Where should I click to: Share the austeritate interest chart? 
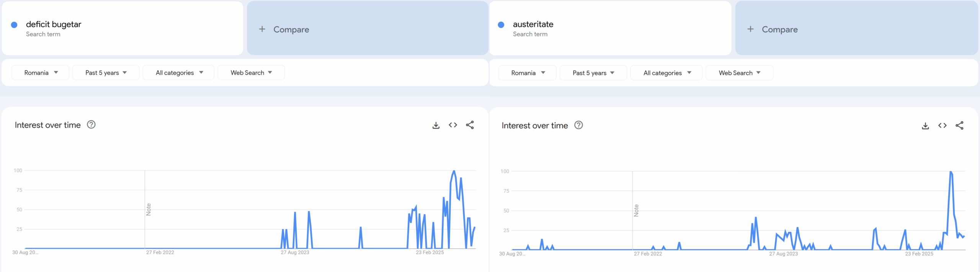tap(959, 125)
